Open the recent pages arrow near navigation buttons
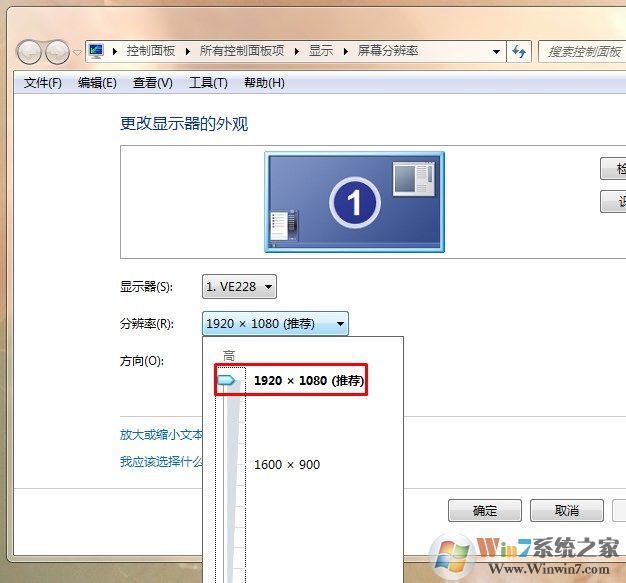626x583 pixels. click(77, 52)
